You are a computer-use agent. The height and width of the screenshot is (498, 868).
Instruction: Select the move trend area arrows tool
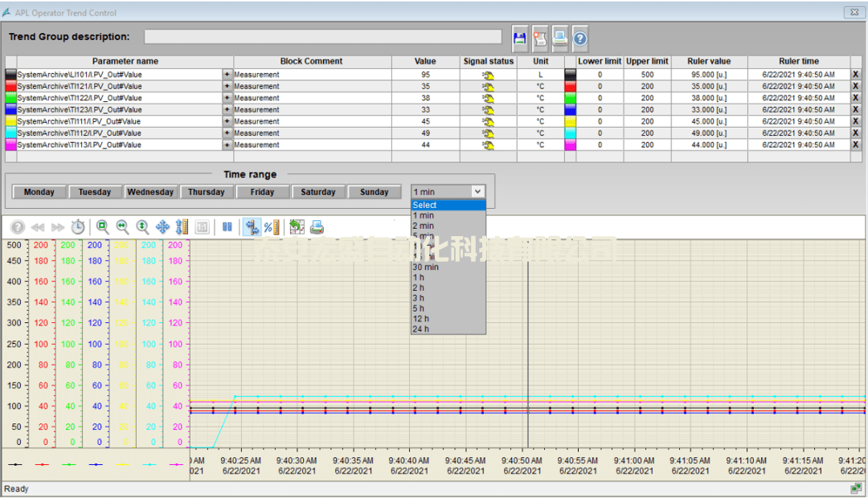[162, 227]
